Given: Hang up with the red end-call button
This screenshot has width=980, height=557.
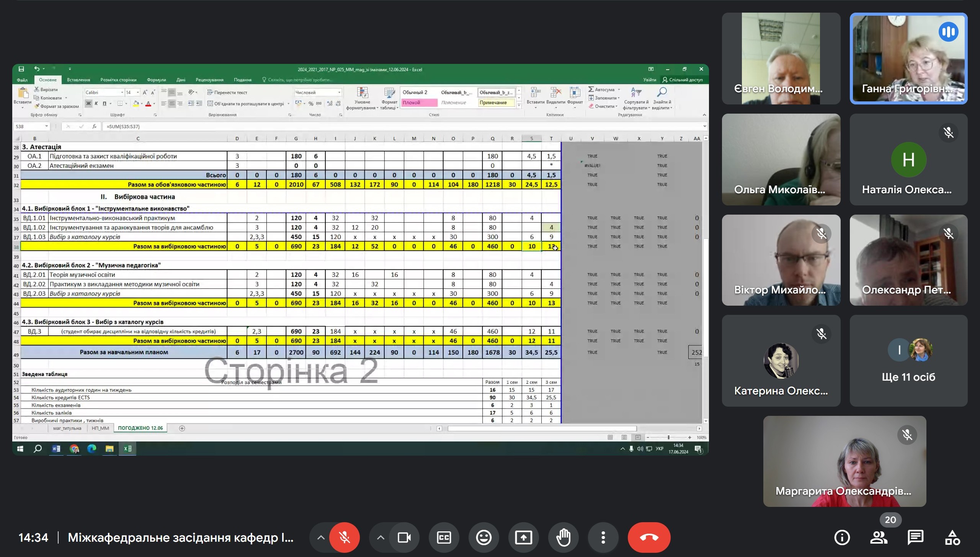Looking at the screenshot, I should pyautogui.click(x=649, y=537).
